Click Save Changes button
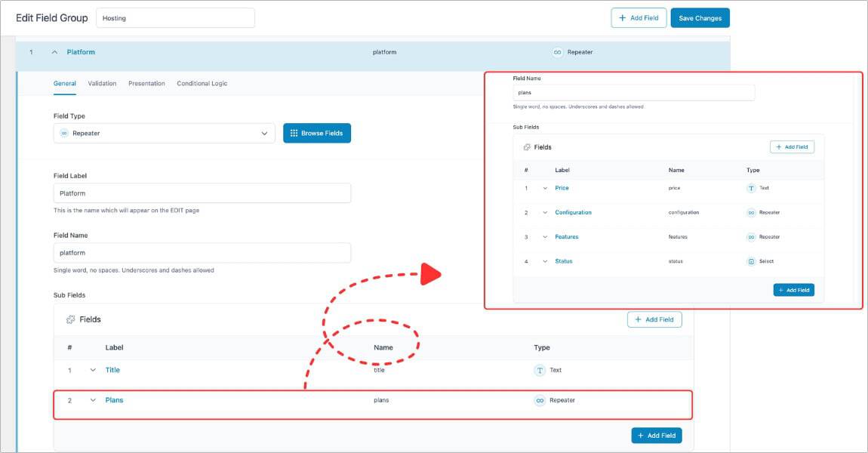Screen dimensions: 868x453 click(700, 17)
